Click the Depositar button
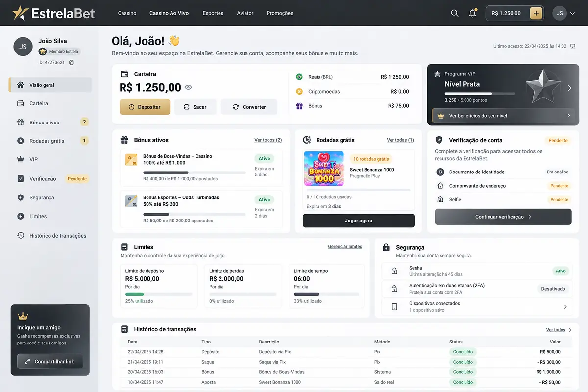Viewport: 588px width, 392px height. (145, 107)
